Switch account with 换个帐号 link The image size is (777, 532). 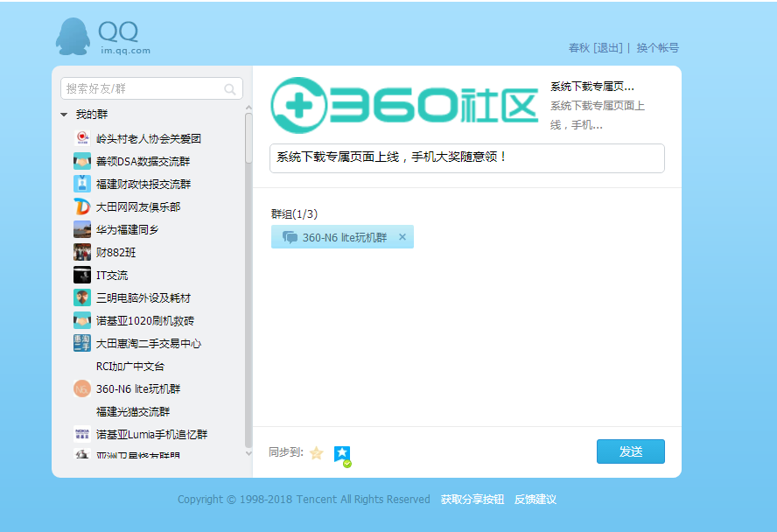[658, 48]
